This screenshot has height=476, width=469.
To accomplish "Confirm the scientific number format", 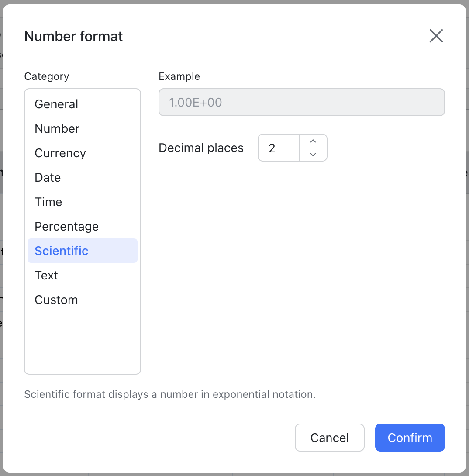I will (410, 438).
